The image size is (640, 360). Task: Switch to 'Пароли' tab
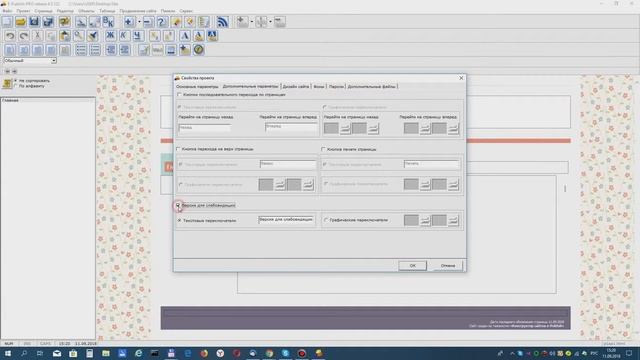click(336, 87)
